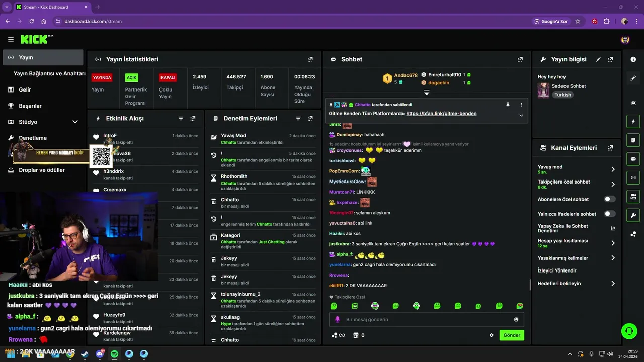This screenshot has height=362, width=644.
Task: Click the dots icon at bottom of right sidebar
Action: click(x=633, y=234)
